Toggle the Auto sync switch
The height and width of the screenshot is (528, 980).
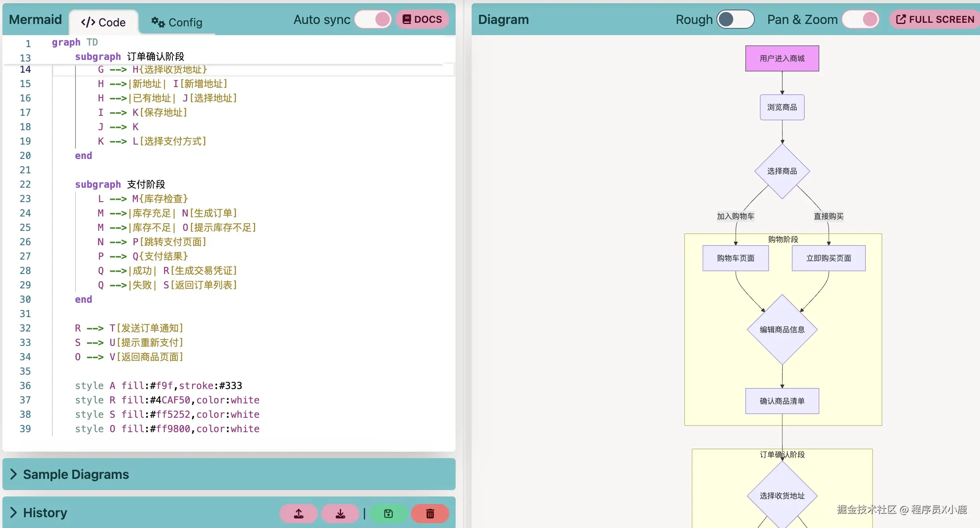click(x=373, y=19)
